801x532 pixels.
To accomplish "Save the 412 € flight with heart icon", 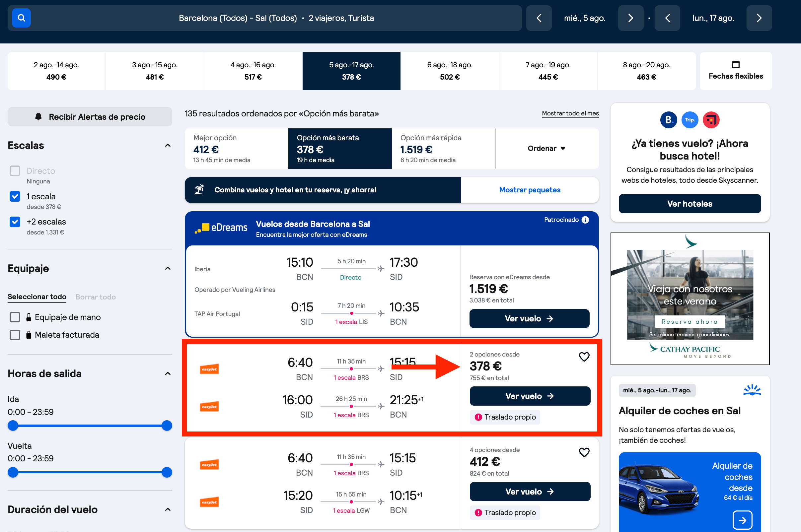I will (584, 452).
